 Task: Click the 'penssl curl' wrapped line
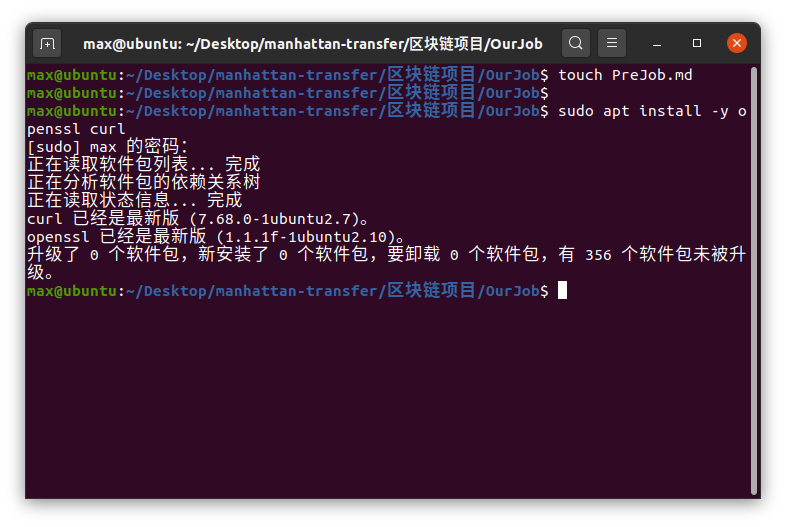76,129
